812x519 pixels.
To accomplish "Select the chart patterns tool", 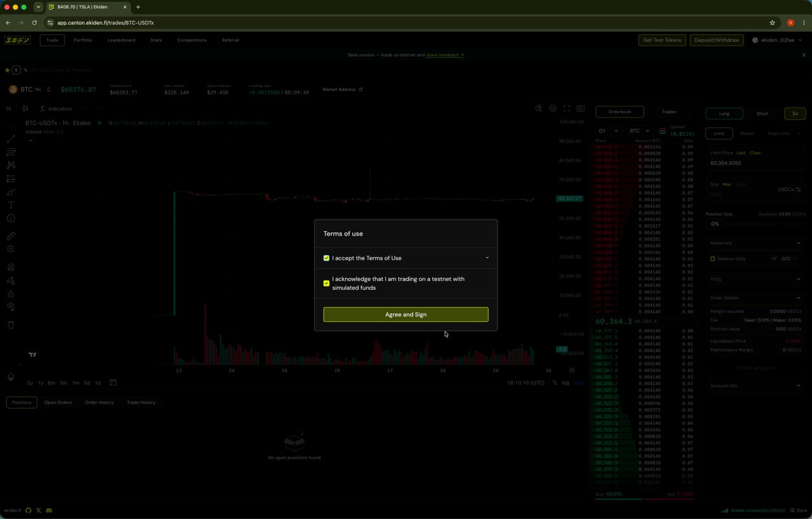I will tap(11, 165).
